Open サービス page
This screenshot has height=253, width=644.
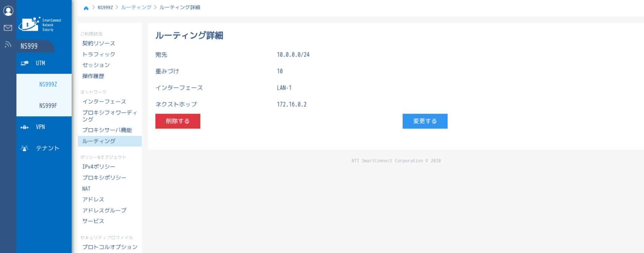click(93, 221)
